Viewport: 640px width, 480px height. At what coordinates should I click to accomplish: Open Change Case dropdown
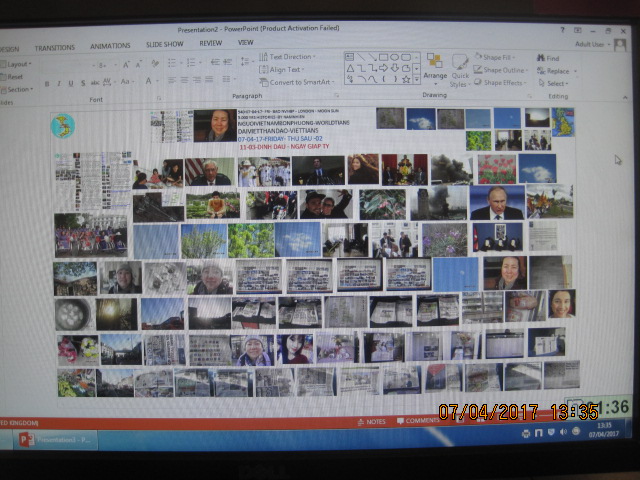click(127, 82)
